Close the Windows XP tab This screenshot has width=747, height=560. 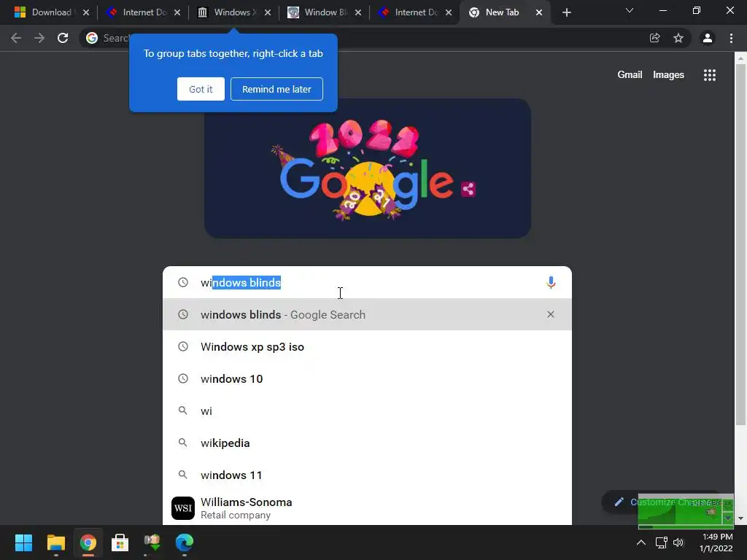pos(267,12)
